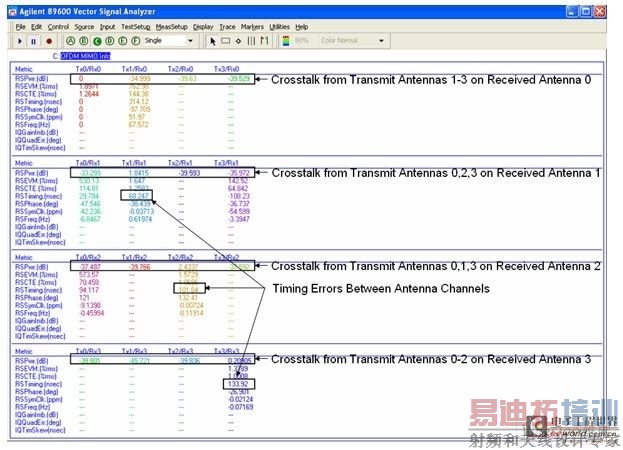623x450 pixels.
Task: Click the 64.842 value under Tx3/Rx1
Action: 238,188
